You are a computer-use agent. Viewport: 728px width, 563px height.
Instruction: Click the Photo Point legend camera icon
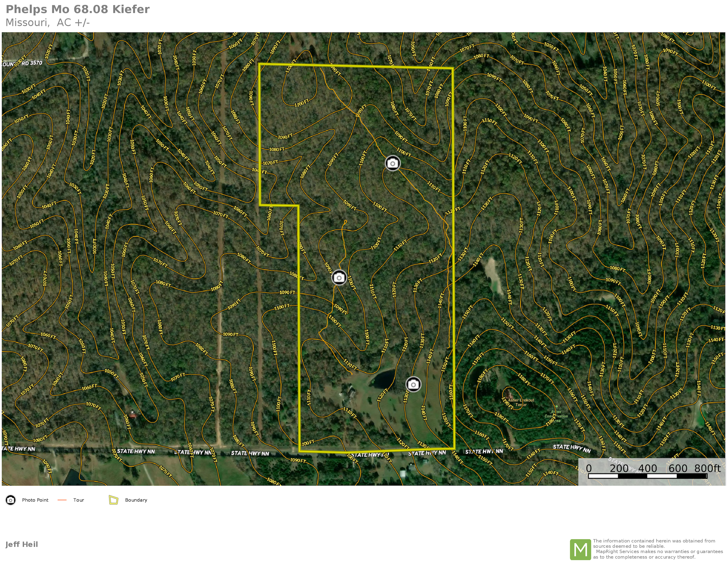click(11, 500)
